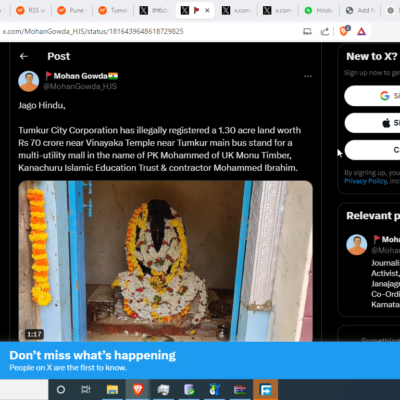Switch to the RSS tab
Screen dimensions: 400x400
31,10
